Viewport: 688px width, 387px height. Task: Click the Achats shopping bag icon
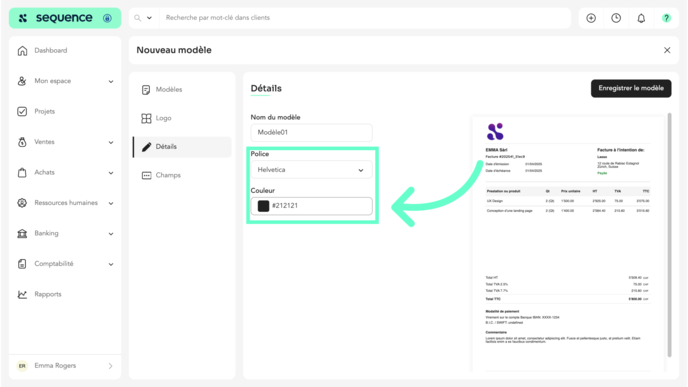point(22,172)
